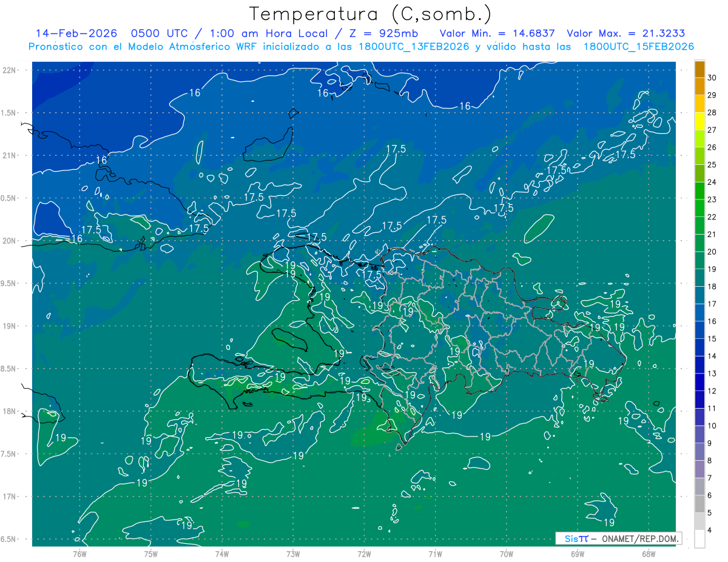Viewport: 728px width, 562px height.
Task: Click the "1800UTC_13FEB2026" initialization time text
Action: [414, 47]
